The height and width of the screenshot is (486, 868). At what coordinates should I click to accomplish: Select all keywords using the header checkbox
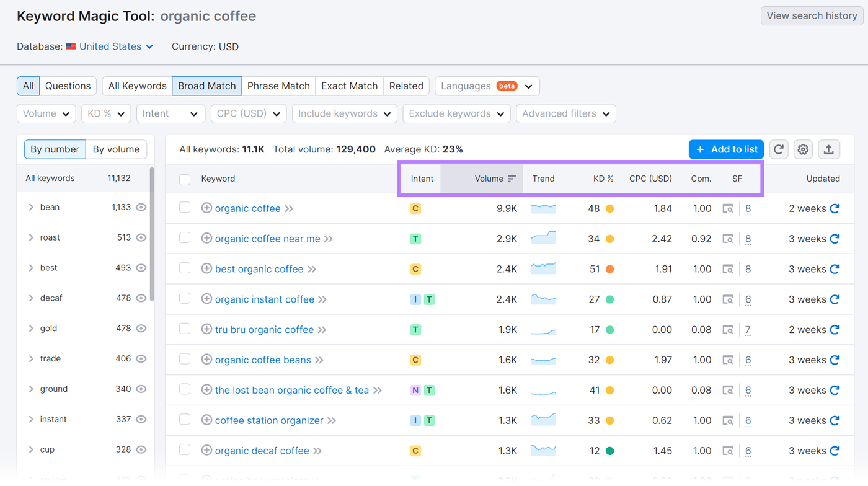[184, 179]
